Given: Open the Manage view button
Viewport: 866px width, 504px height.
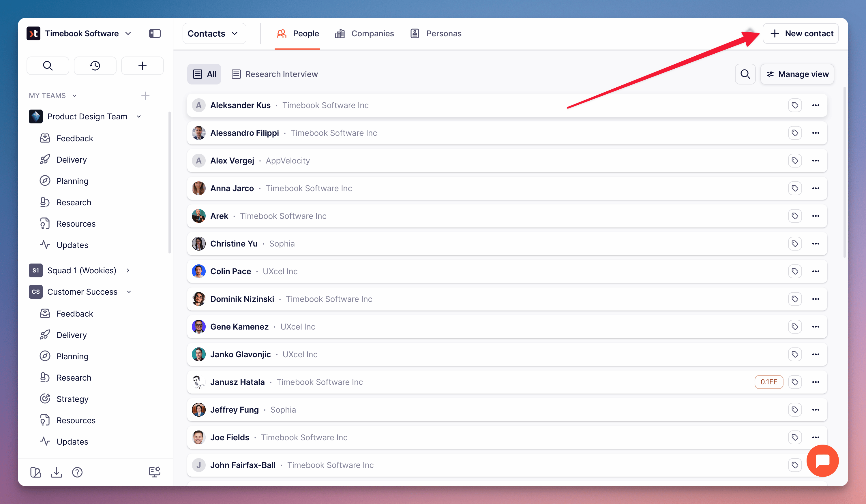Looking at the screenshot, I should coord(797,74).
